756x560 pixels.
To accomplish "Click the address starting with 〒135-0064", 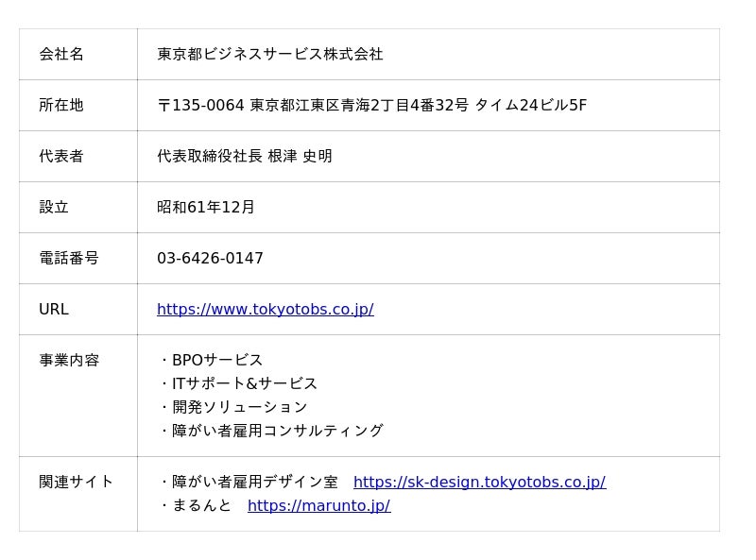I will tap(371, 106).
